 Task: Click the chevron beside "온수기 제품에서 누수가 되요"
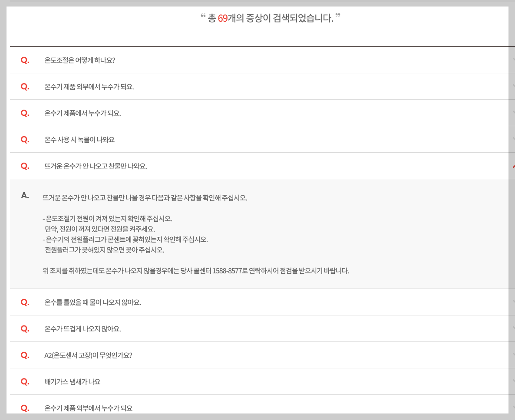click(514, 113)
